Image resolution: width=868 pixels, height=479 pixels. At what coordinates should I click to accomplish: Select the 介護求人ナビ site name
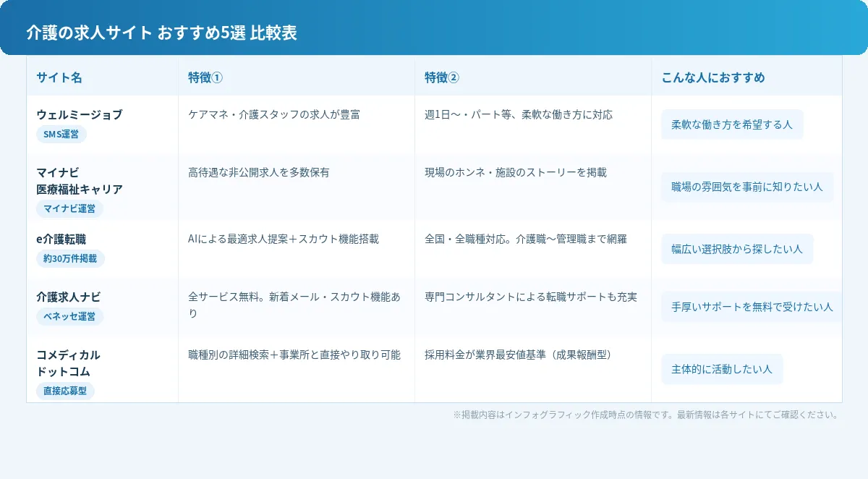69,297
